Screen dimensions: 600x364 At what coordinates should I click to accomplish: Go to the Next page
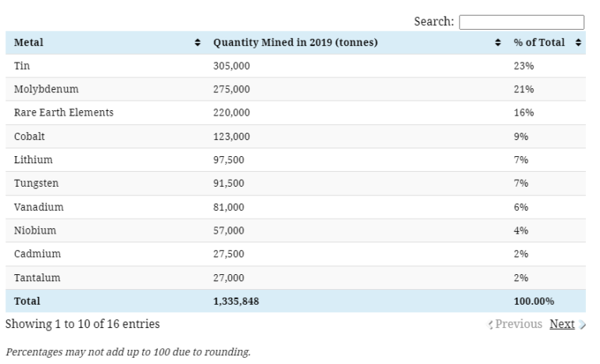click(x=562, y=324)
